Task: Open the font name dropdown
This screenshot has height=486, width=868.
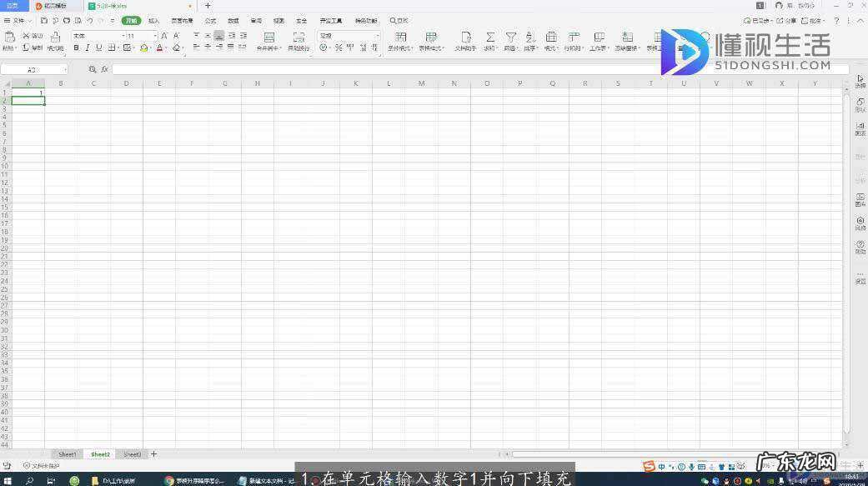Action: click(x=123, y=36)
